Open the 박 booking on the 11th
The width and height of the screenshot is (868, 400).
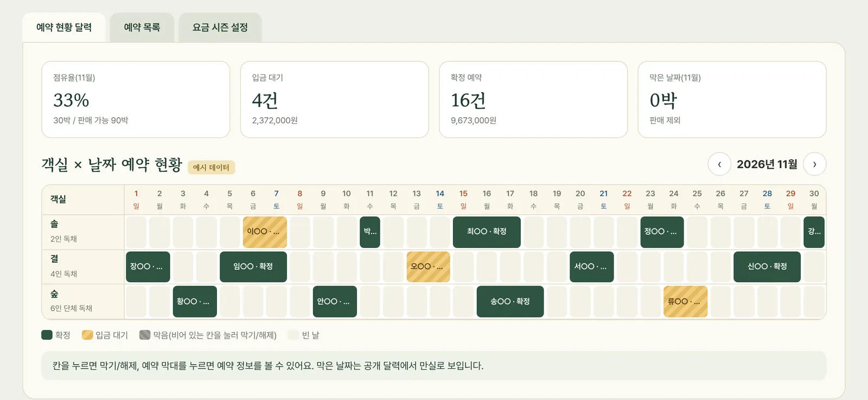[370, 232]
